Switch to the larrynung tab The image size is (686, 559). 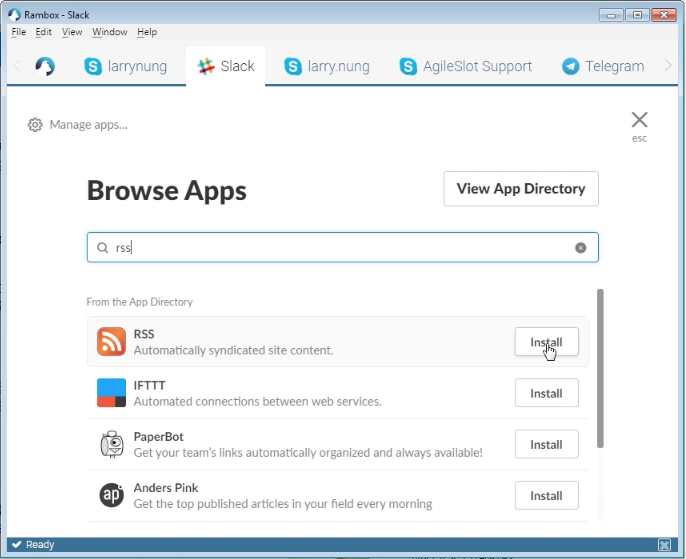click(126, 66)
